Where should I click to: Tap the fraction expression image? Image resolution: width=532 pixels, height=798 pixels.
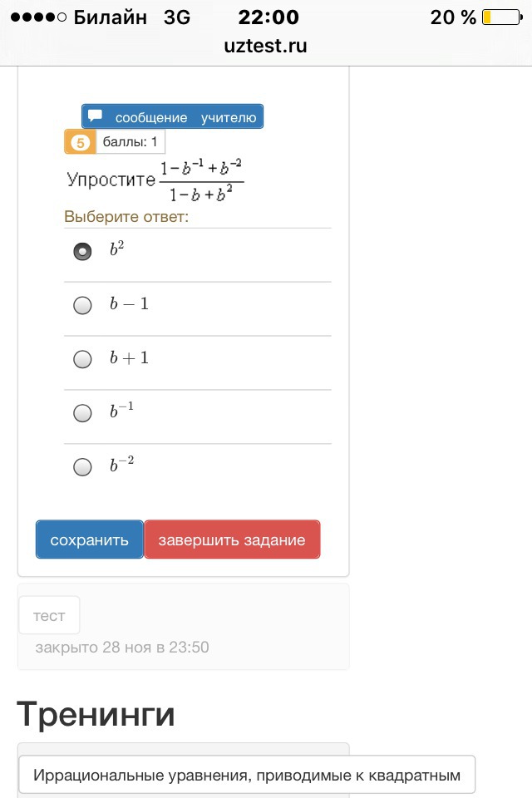(201, 180)
